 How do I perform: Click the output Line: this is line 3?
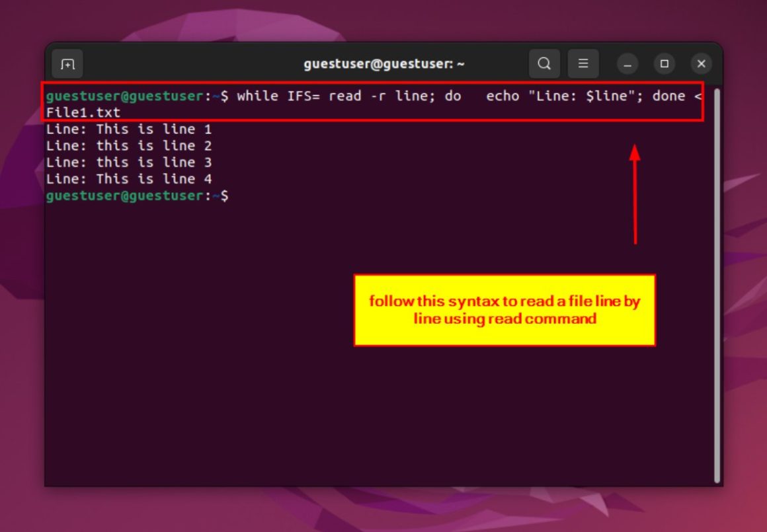(x=129, y=162)
